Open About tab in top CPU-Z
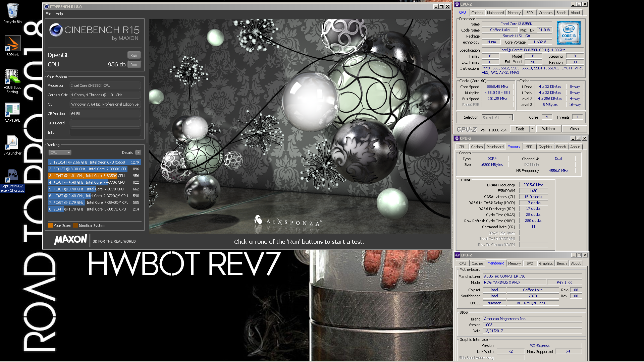The image size is (644, 362). (x=575, y=13)
